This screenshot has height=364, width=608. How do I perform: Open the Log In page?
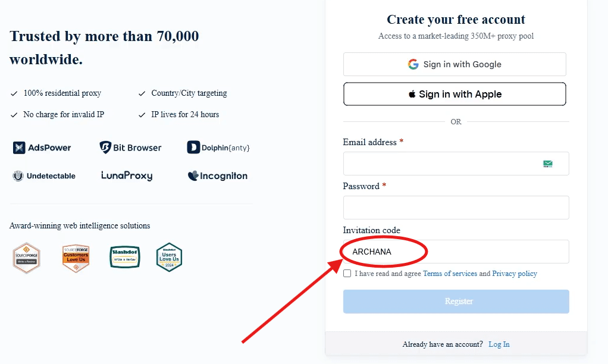499,344
